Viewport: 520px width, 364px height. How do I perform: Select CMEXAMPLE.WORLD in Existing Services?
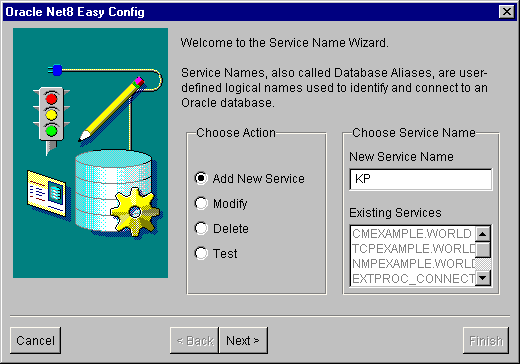pos(413,234)
